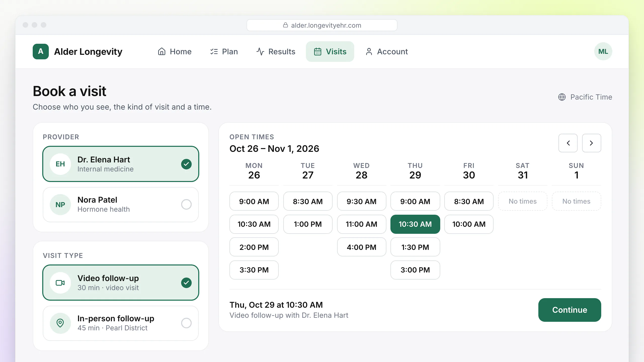The height and width of the screenshot is (362, 644).
Task: Choose the Video follow-up visit type
Action: click(121, 283)
